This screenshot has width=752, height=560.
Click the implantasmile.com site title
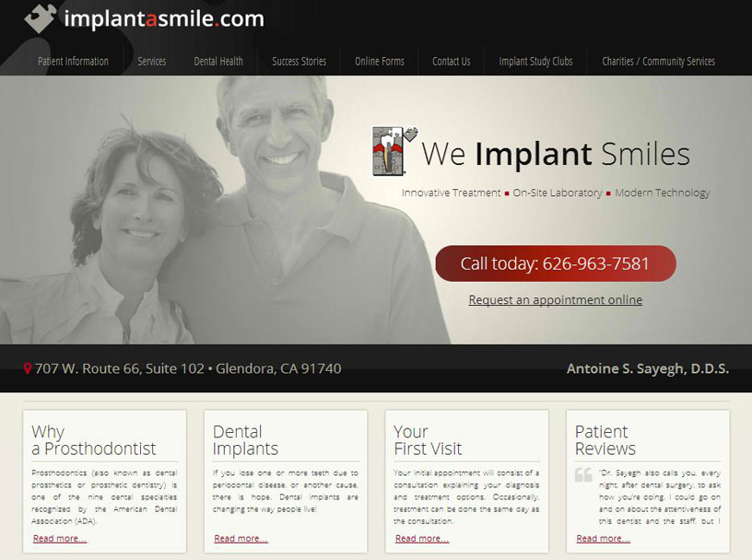tap(163, 18)
